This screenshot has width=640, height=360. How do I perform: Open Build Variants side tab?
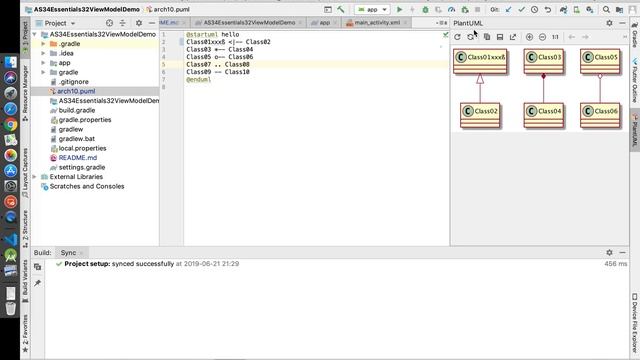(25, 281)
